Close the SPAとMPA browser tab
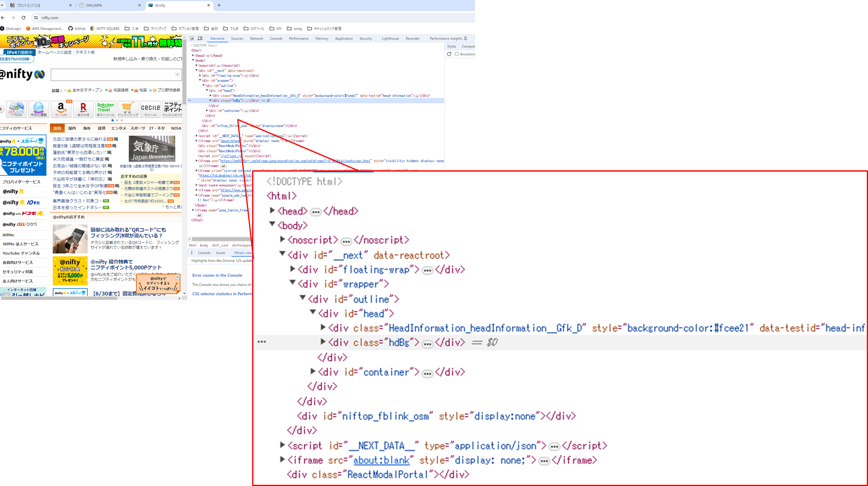This screenshot has height=486, width=868. click(139, 6)
